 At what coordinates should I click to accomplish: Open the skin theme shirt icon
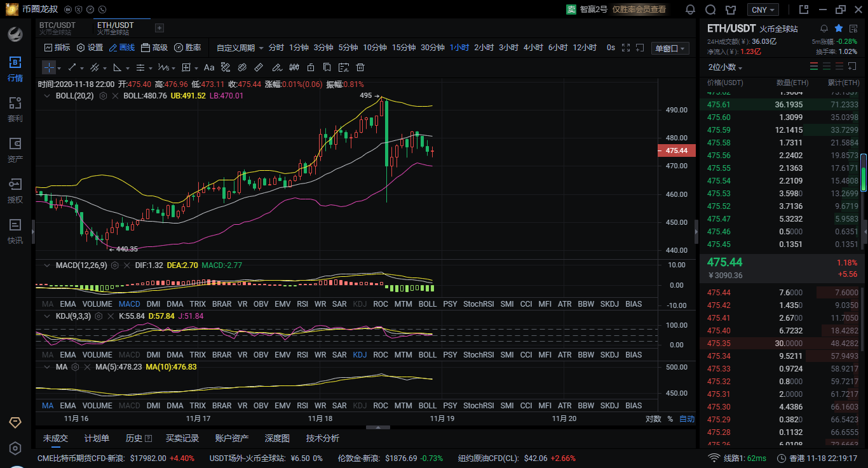(x=731, y=10)
